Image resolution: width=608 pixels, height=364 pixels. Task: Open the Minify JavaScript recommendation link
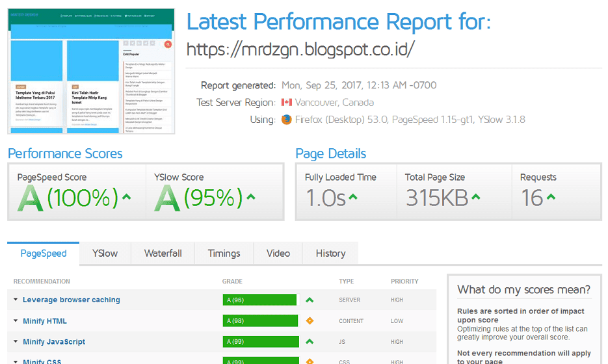[x=54, y=341]
